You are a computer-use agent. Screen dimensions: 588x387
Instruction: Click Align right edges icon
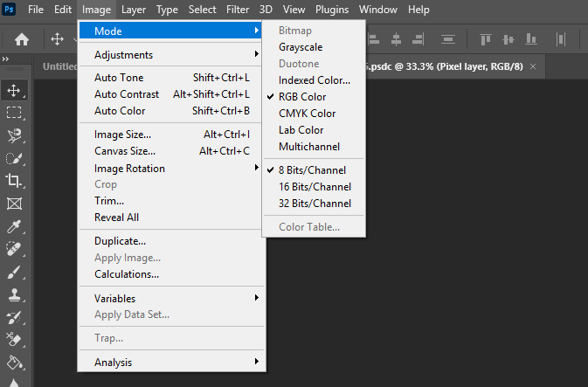pos(419,39)
